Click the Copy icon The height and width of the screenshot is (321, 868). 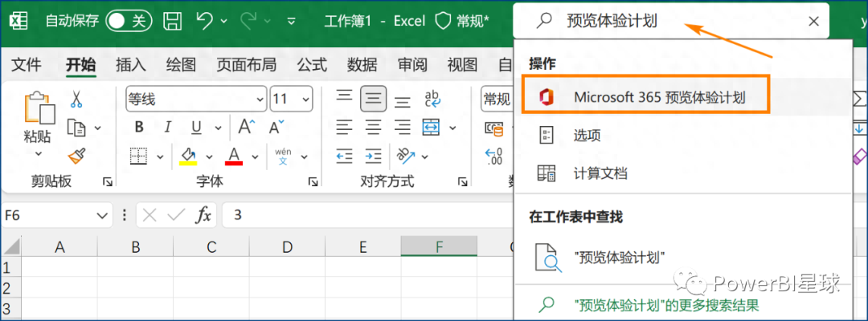click(x=76, y=128)
